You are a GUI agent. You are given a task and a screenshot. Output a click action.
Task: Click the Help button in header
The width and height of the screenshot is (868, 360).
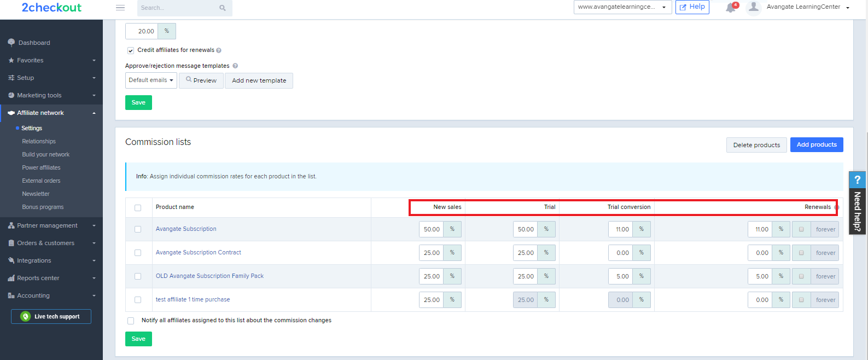(x=692, y=7)
